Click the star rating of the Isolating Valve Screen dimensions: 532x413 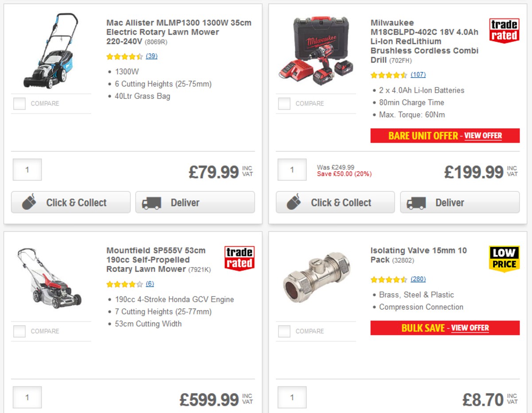[x=389, y=279]
